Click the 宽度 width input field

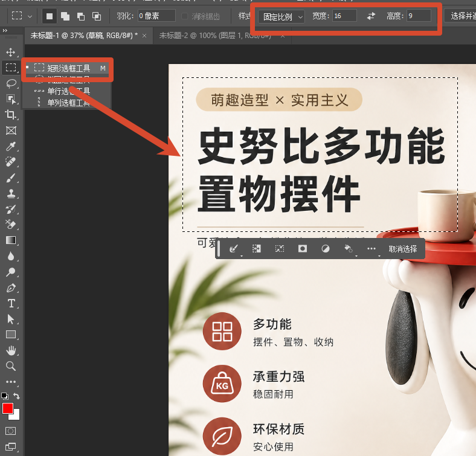344,16
